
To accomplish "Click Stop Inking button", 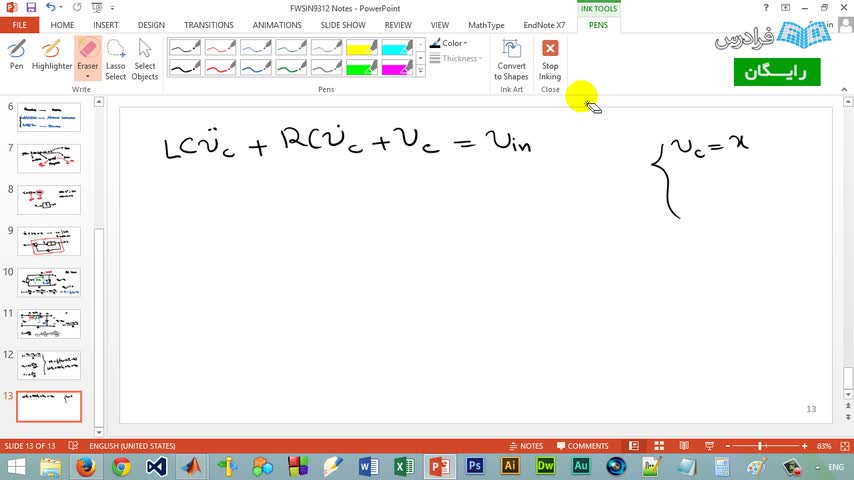I will point(550,59).
